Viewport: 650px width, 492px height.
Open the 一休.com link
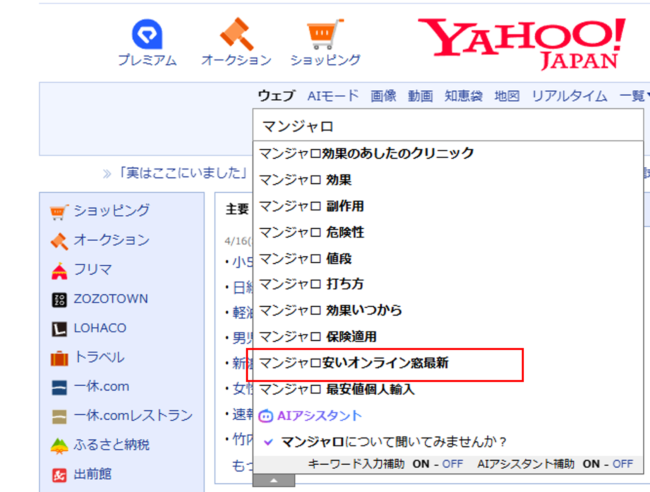tap(101, 386)
